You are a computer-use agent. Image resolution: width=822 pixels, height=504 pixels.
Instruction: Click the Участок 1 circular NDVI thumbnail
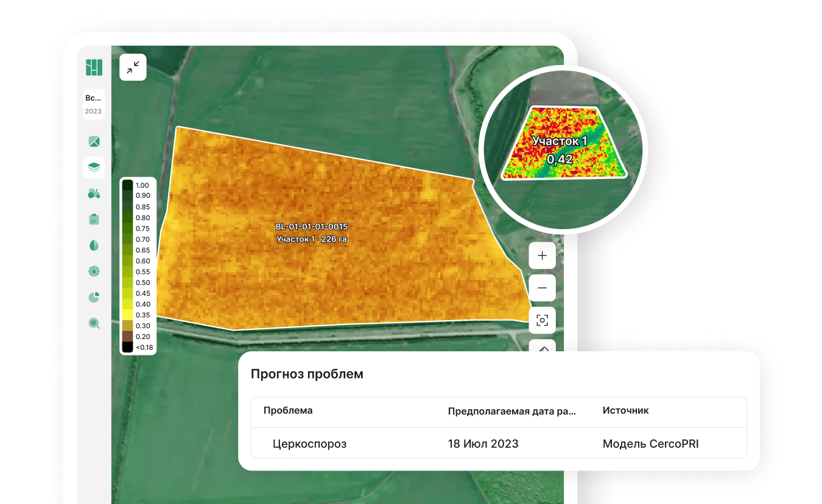tap(563, 149)
